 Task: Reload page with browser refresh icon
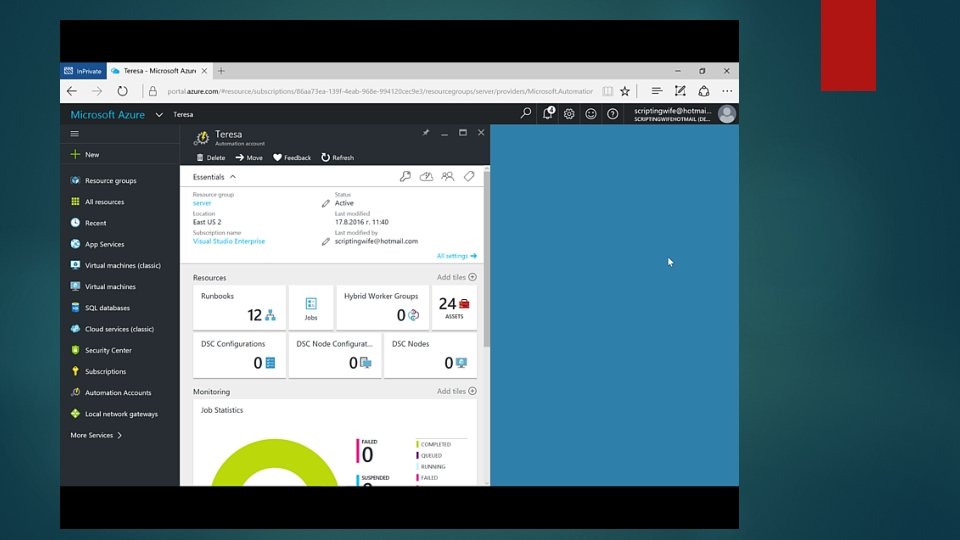click(122, 91)
